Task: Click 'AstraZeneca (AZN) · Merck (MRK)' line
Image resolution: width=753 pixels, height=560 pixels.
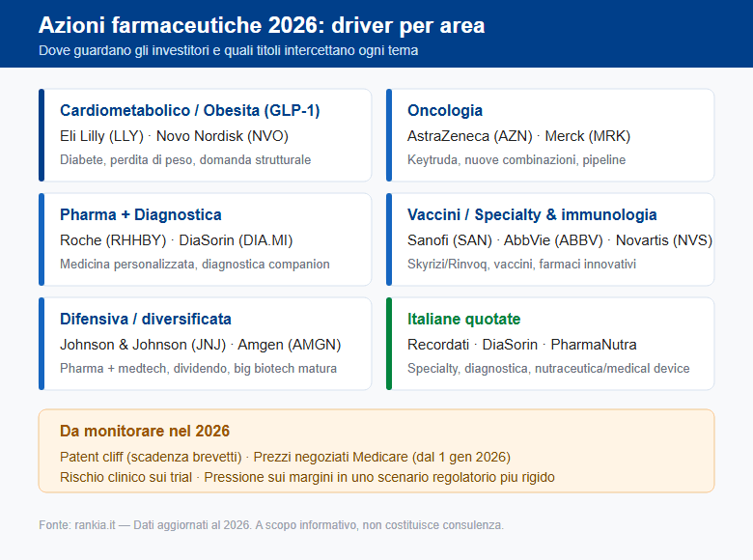Action: pyautogui.click(x=518, y=136)
